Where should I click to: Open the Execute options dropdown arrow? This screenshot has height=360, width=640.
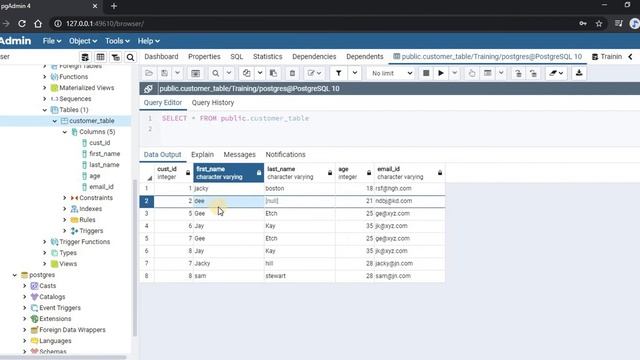pyautogui.click(x=454, y=73)
